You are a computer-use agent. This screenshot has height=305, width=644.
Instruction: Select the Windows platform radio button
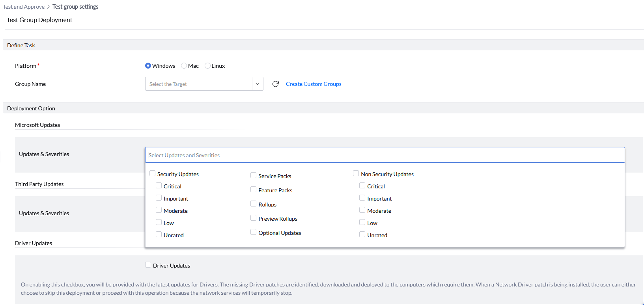point(148,66)
